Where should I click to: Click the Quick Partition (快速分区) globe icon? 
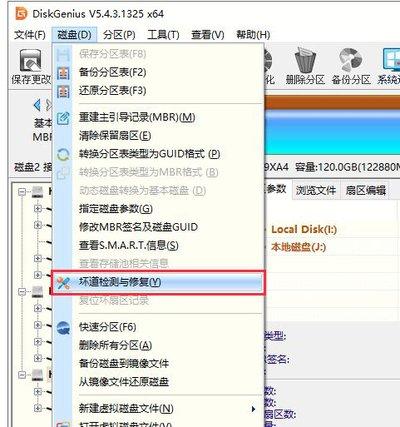[x=63, y=327]
